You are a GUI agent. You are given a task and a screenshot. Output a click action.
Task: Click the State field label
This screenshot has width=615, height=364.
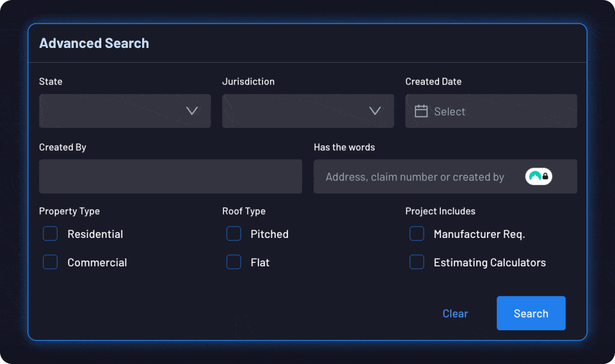coord(50,82)
